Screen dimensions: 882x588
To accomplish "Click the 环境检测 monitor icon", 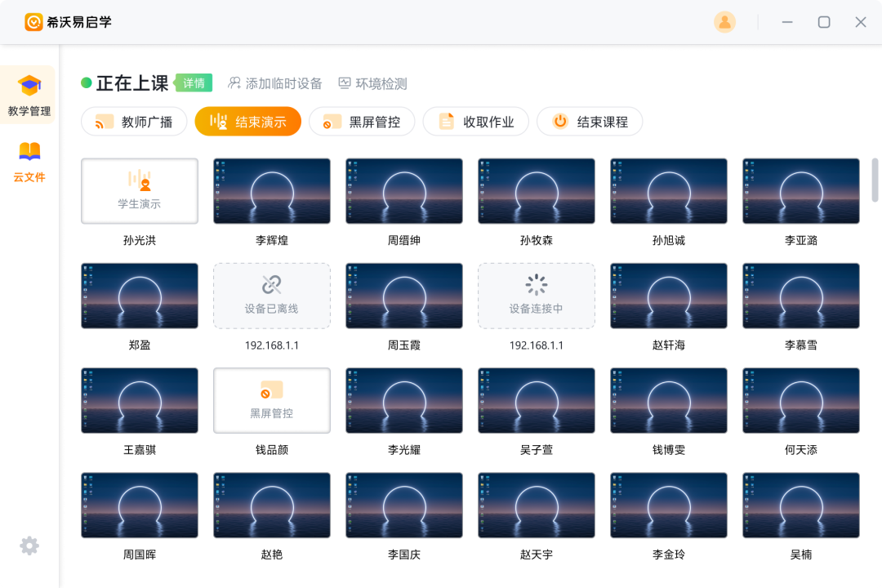I will point(345,83).
